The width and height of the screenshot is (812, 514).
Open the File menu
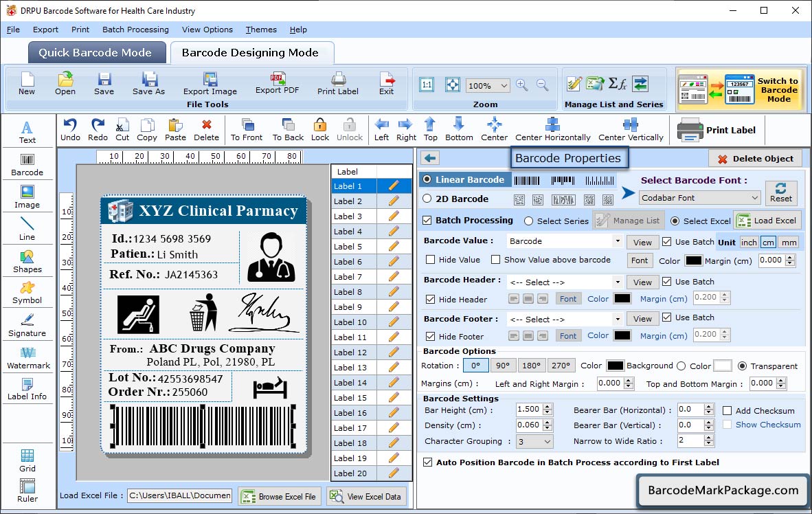point(13,30)
